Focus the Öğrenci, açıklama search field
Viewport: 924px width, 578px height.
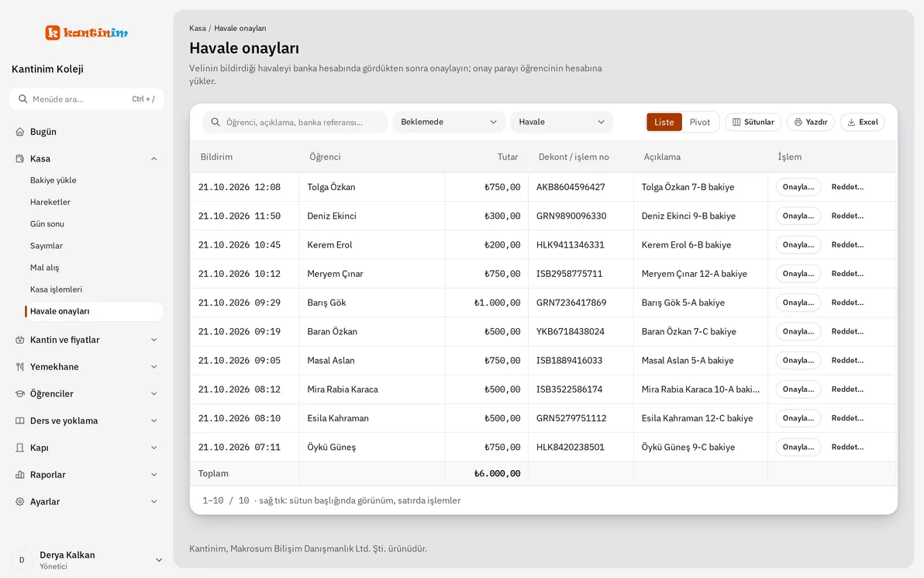(x=295, y=122)
